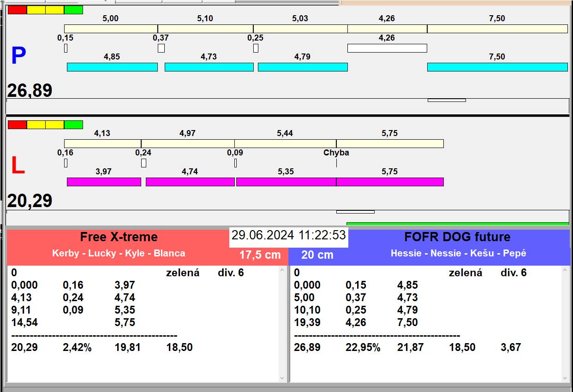Click the '10,10' value in FOFR DOG future results
The height and width of the screenshot is (392, 573).
click(307, 310)
